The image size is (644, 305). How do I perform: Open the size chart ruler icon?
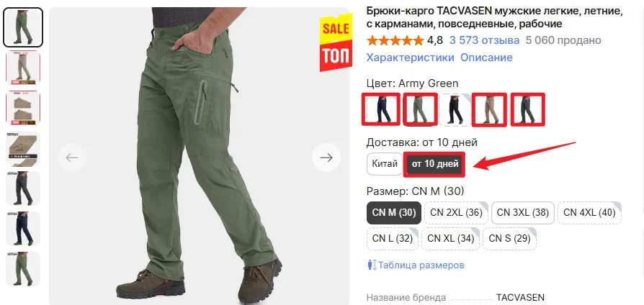coord(372,265)
